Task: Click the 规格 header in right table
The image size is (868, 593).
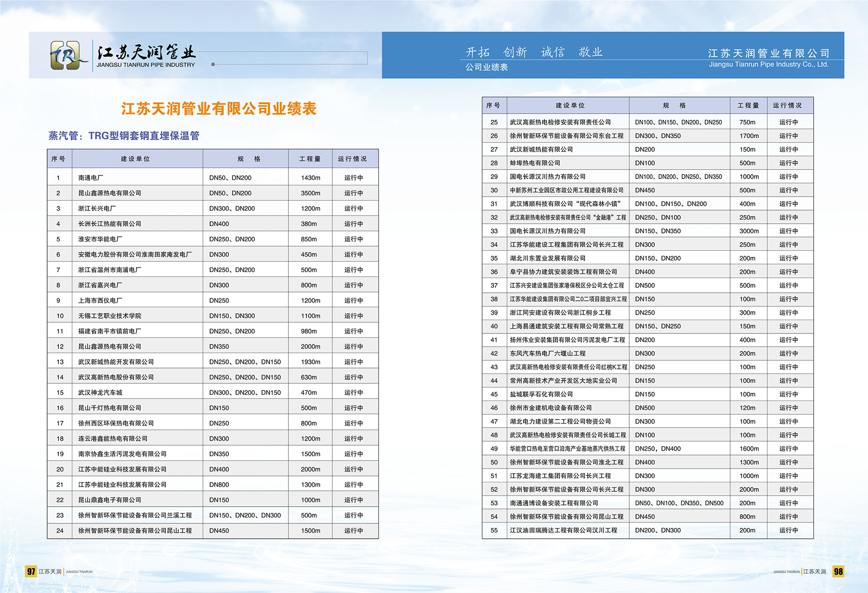Action: tap(674, 105)
